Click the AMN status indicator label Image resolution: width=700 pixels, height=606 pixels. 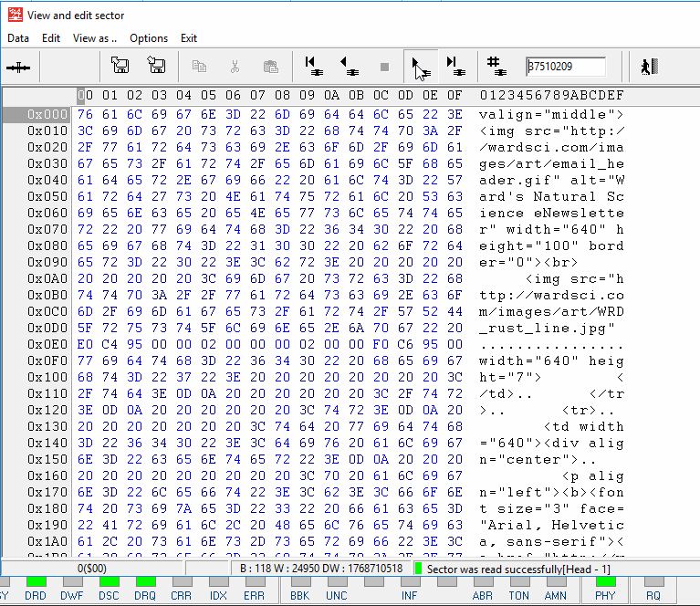pos(556,596)
